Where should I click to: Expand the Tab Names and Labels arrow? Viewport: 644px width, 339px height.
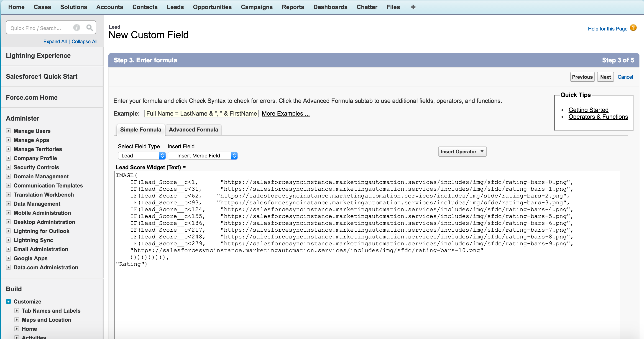pos(17,311)
